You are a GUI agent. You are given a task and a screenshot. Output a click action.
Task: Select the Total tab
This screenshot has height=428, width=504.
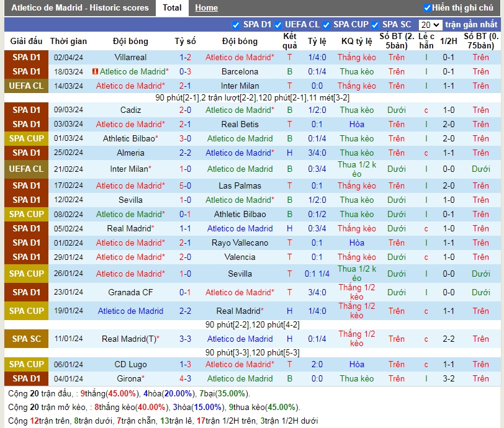click(x=172, y=8)
